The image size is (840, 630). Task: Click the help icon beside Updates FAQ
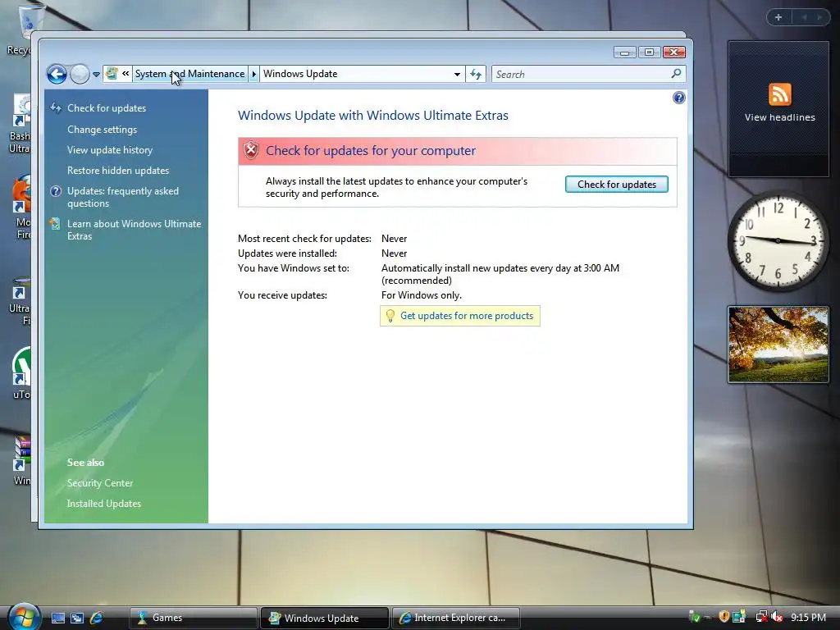pyautogui.click(x=56, y=191)
